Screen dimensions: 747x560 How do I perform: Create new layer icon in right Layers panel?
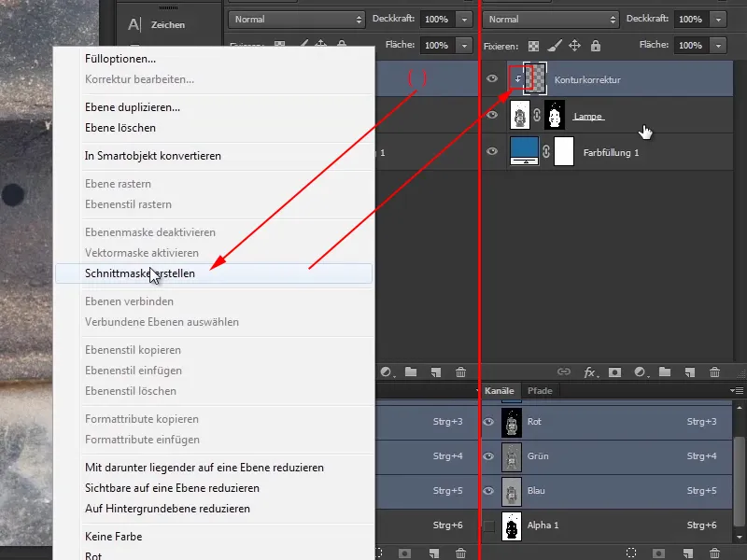tap(690, 371)
